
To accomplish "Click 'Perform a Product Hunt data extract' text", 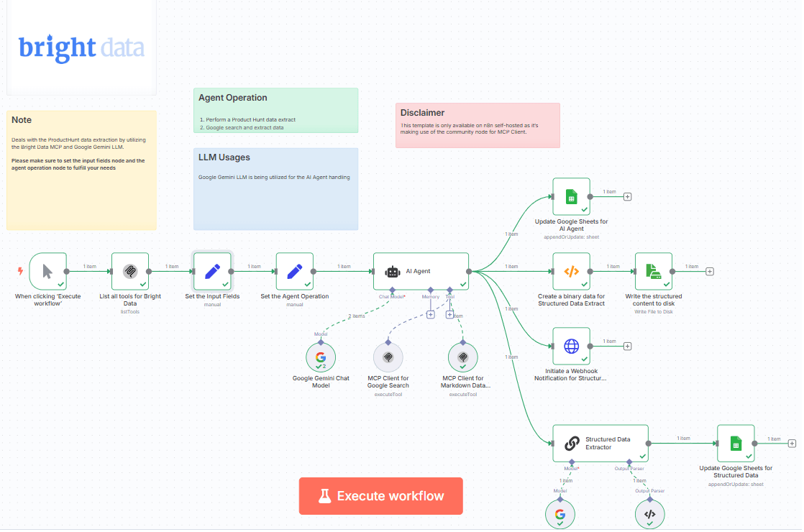I will [251, 119].
